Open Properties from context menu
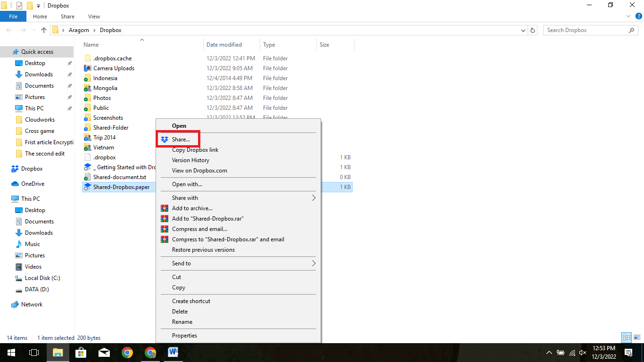 pos(184,336)
